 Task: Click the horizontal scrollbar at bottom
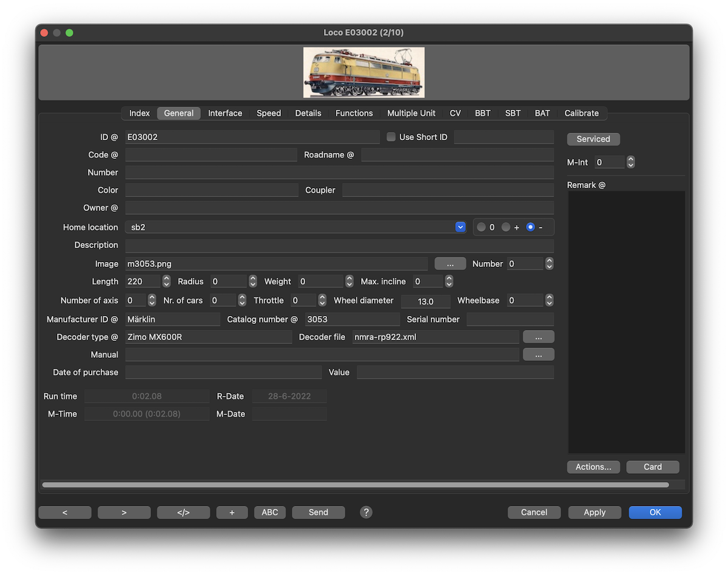pyautogui.click(x=356, y=485)
